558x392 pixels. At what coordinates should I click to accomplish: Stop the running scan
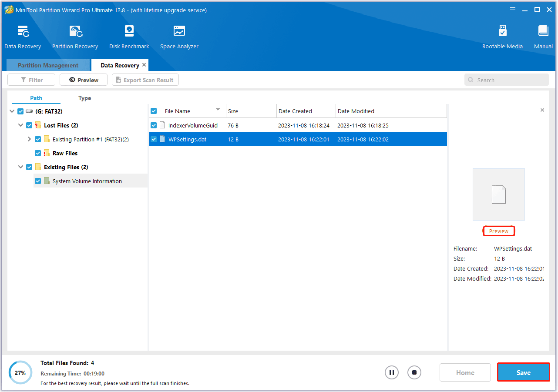[414, 372]
